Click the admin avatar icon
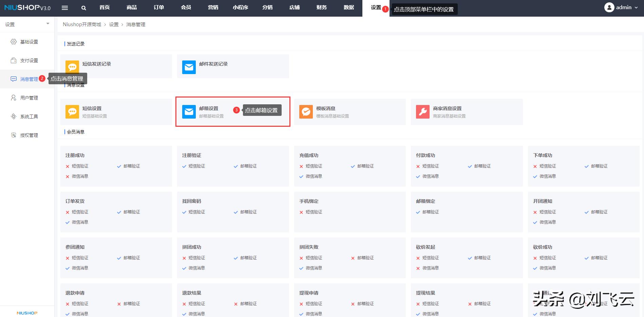 609,7
